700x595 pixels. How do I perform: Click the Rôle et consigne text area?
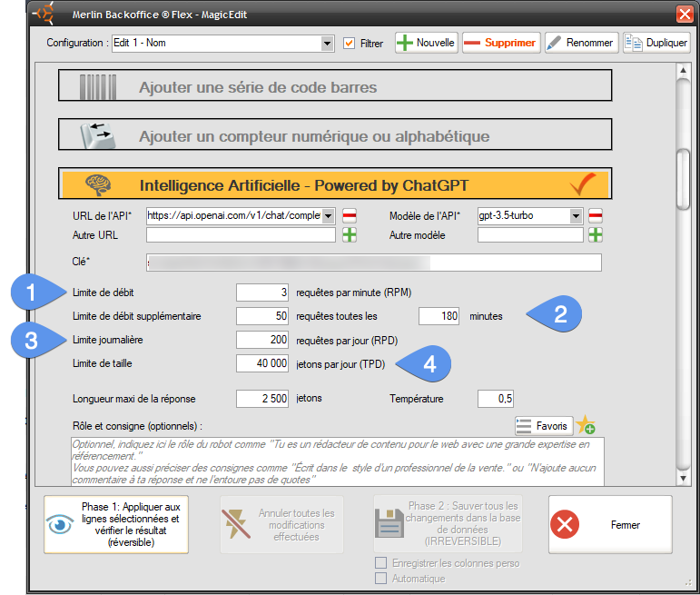(338, 461)
